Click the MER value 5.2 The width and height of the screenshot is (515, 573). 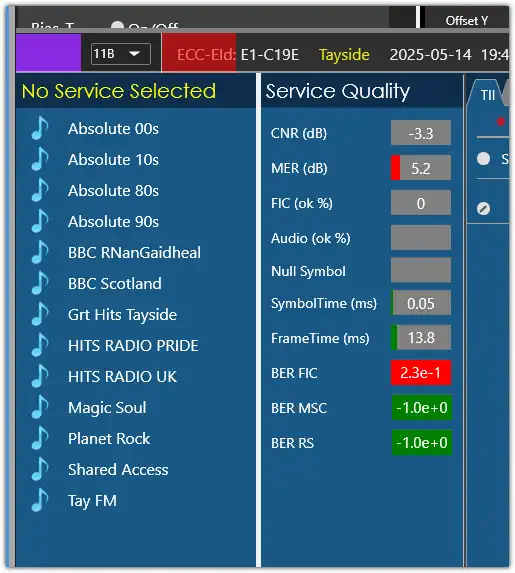[x=421, y=168]
